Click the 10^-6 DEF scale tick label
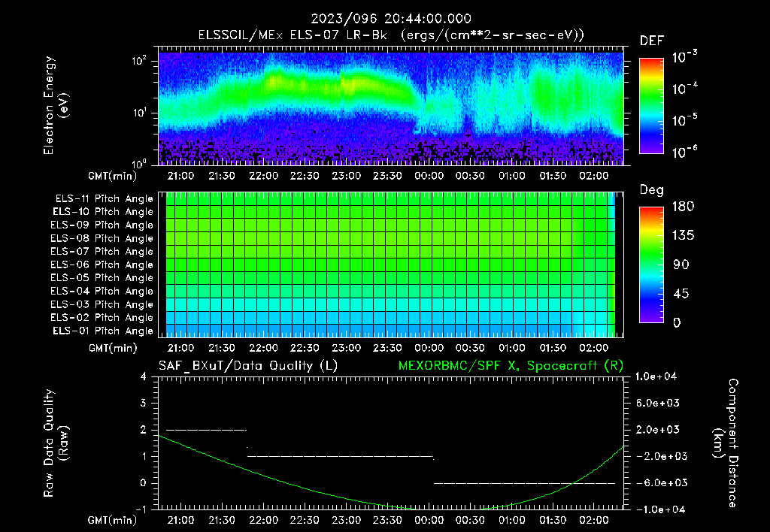This screenshot has height=532, width=770. click(x=684, y=152)
